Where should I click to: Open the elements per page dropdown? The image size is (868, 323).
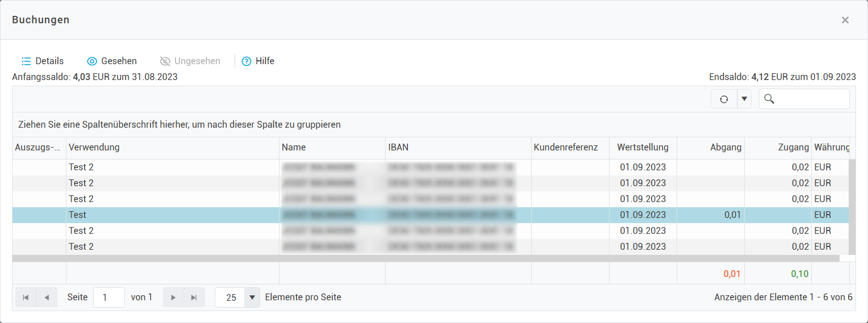252,297
